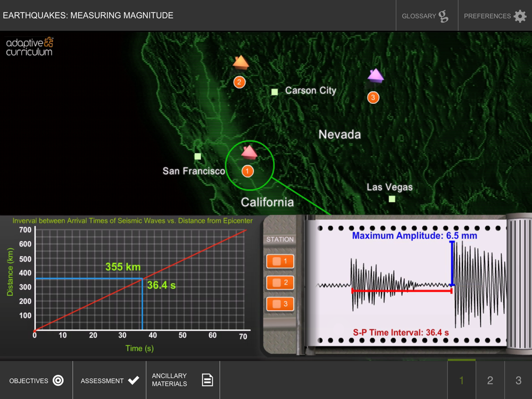Go to page 3
Image resolution: width=532 pixels, height=399 pixels.
[518, 380]
